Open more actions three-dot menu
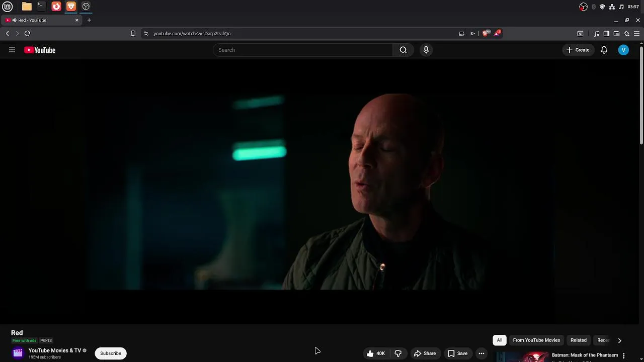The width and height of the screenshot is (644, 362). point(481,353)
